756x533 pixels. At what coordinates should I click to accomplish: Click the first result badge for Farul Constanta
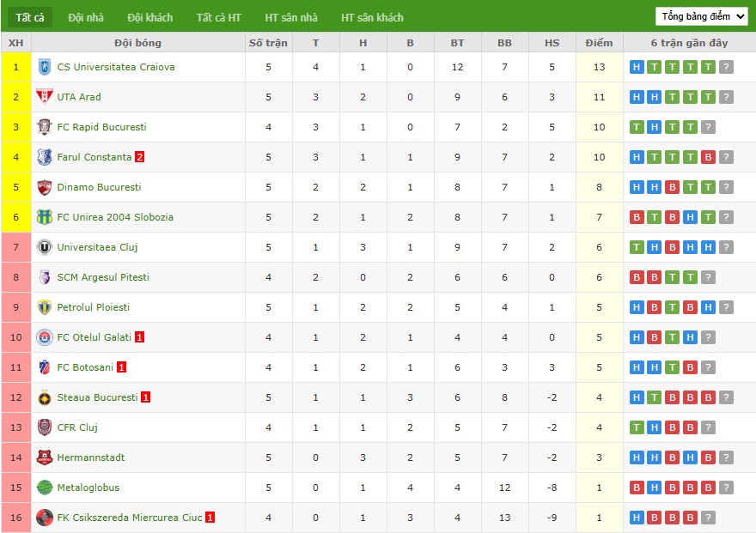[x=636, y=157]
